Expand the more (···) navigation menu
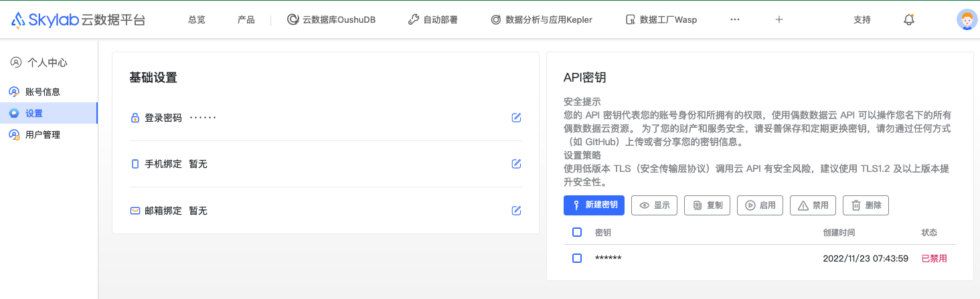The height and width of the screenshot is (299, 980). pos(734,19)
